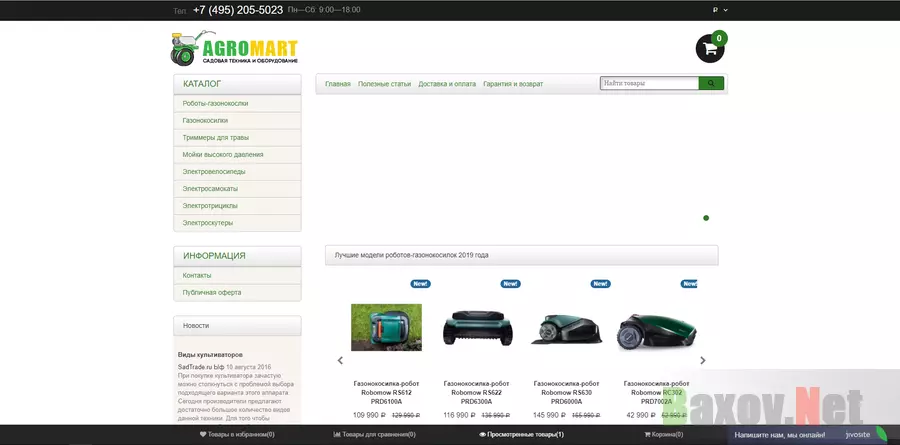The height and width of the screenshot is (445, 900).
Task: Click inside the Найти товары search field
Action: (649, 83)
